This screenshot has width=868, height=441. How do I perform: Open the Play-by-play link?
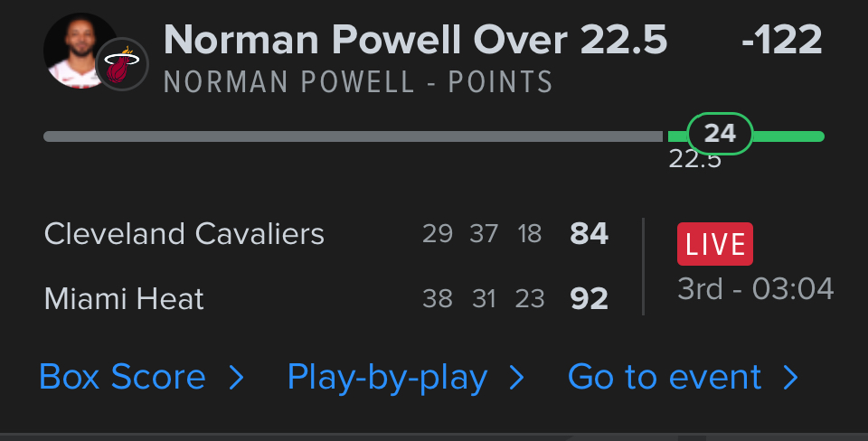click(387, 377)
